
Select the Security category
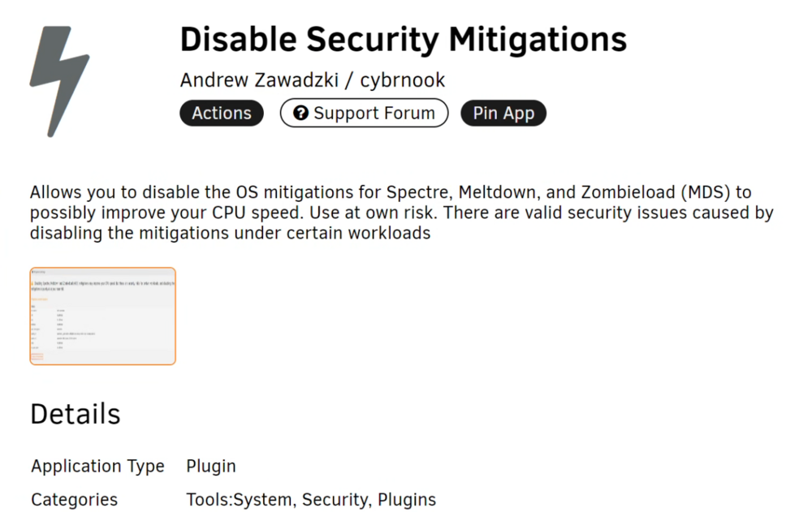[335, 500]
